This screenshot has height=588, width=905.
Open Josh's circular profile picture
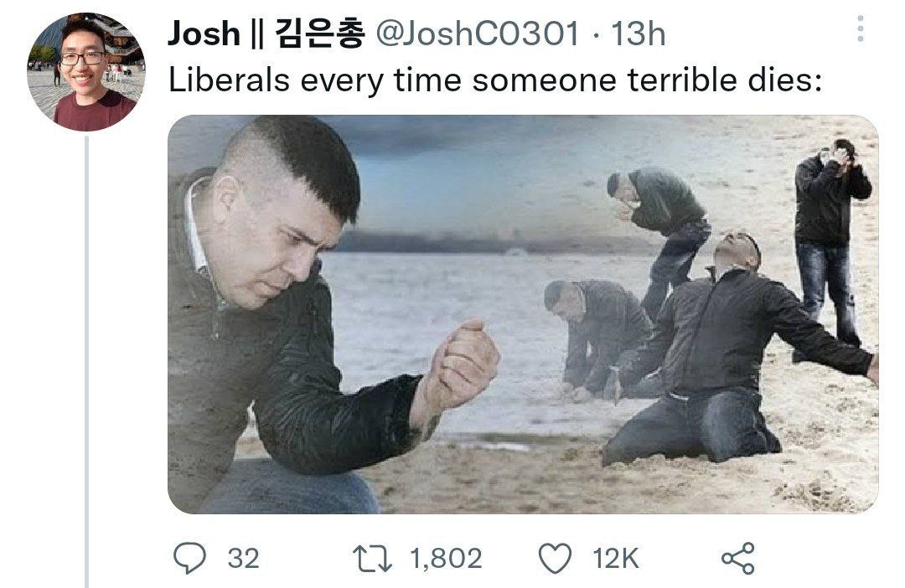(86, 71)
